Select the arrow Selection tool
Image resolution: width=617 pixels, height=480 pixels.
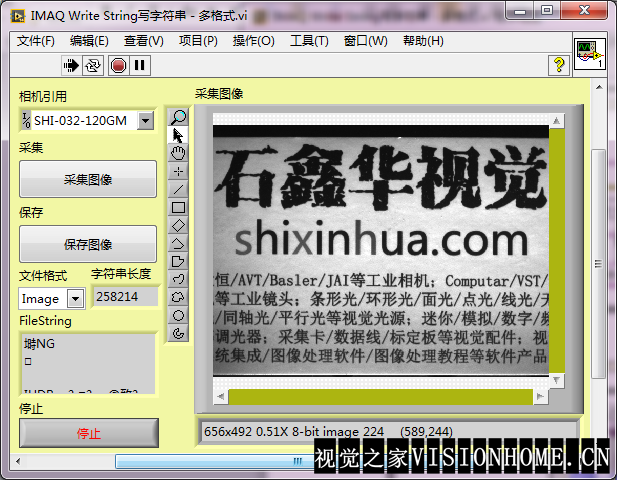click(179, 135)
